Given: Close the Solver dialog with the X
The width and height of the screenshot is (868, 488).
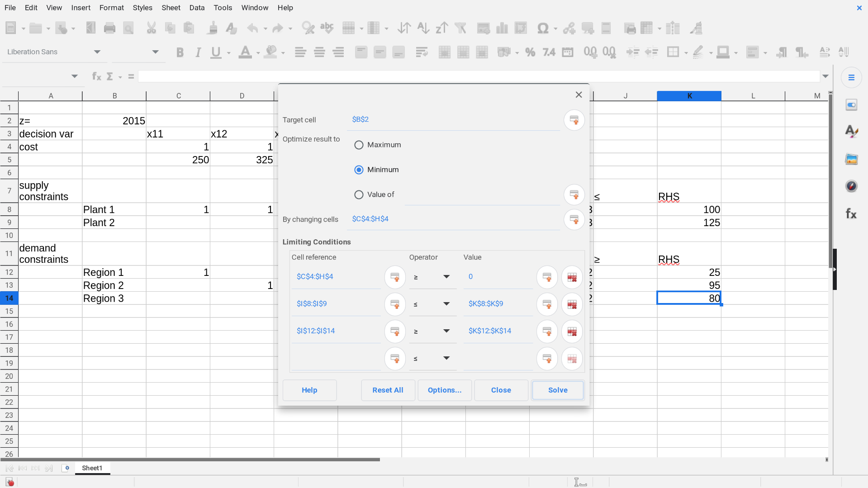Looking at the screenshot, I should point(579,95).
